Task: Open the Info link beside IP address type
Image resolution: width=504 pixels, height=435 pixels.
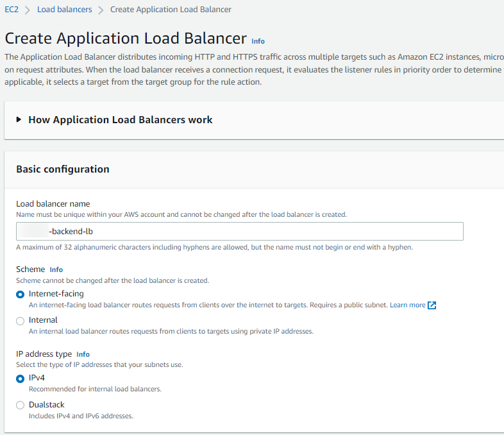Action: click(x=83, y=354)
